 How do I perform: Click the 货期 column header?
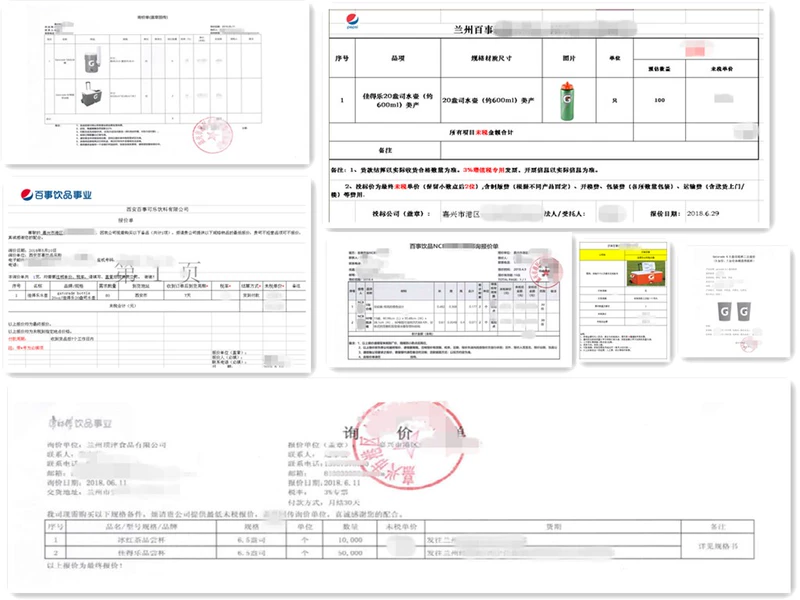(553, 527)
